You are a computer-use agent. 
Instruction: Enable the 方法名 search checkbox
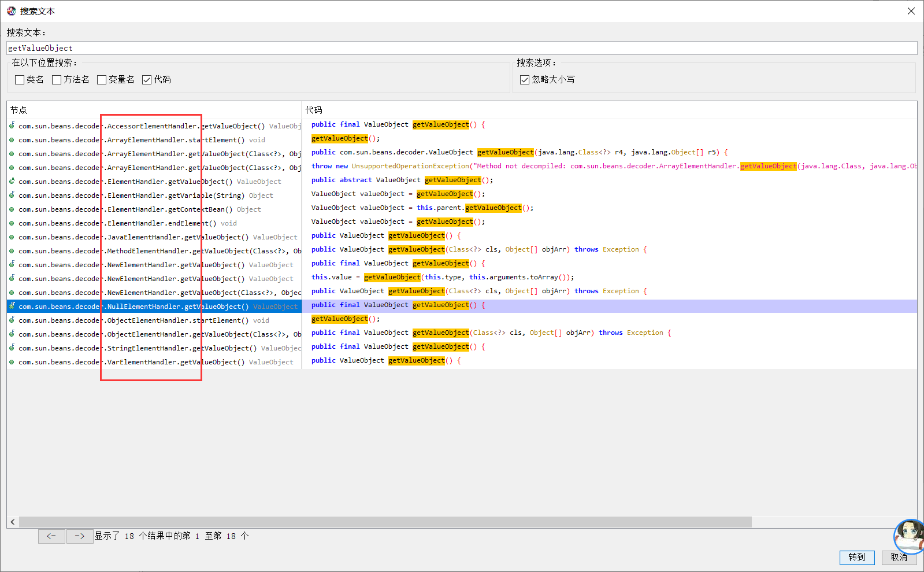57,80
